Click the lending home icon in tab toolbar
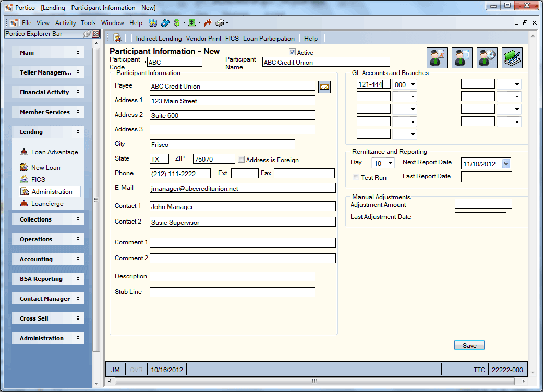Viewport: 543px width, 392px height. pyautogui.click(x=117, y=38)
